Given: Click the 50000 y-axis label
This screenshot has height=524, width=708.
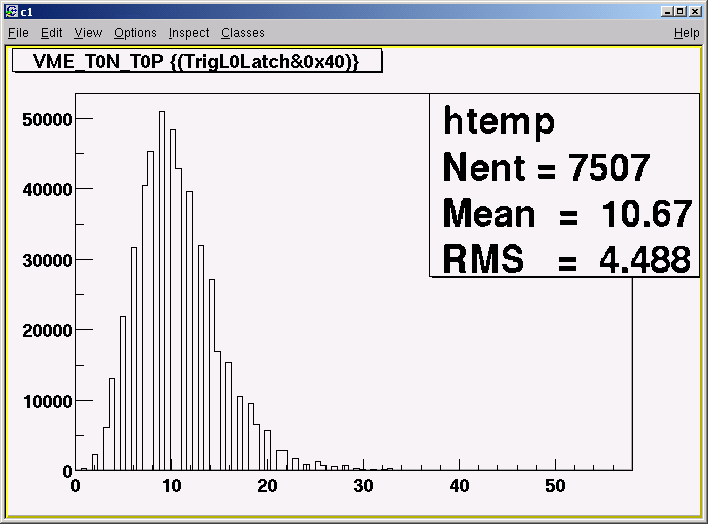Looking at the screenshot, I should 47,120.
